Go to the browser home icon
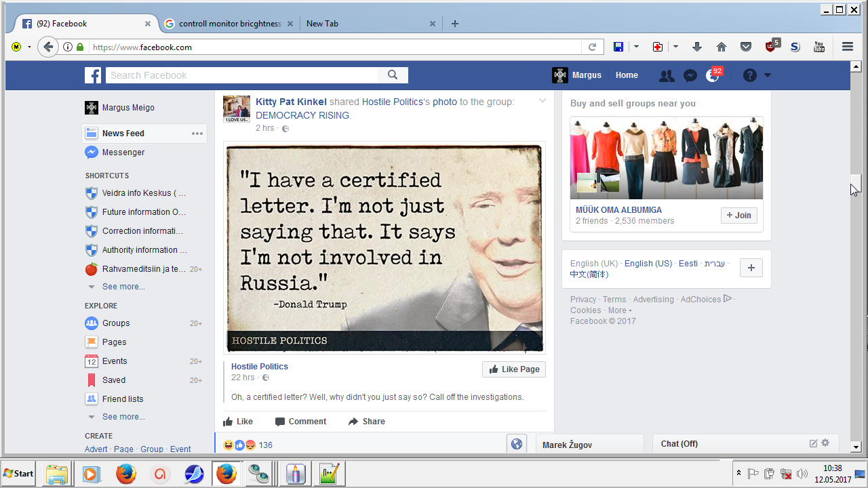The width and height of the screenshot is (868, 488). tap(722, 47)
